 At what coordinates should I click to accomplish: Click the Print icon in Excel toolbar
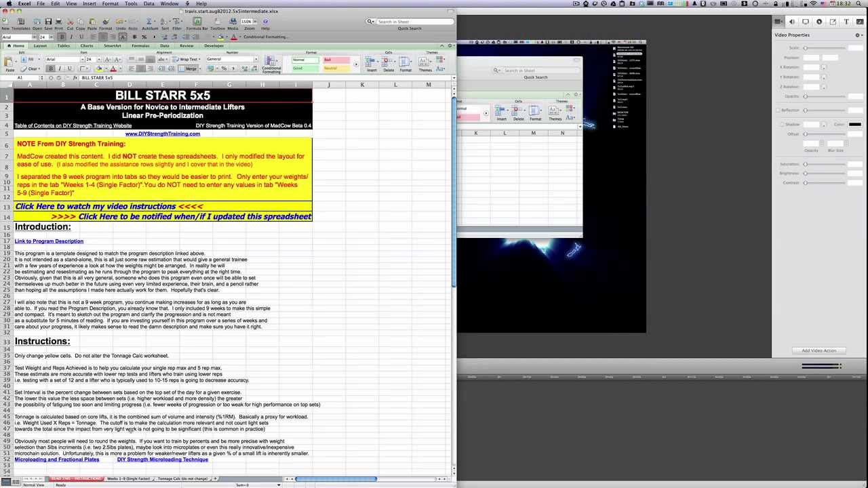tap(58, 21)
